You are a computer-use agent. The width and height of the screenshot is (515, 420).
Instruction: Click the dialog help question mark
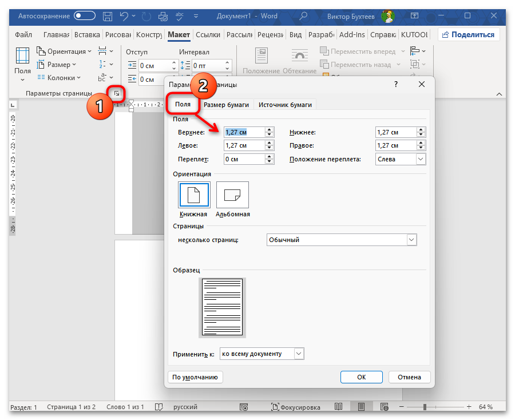click(x=396, y=85)
